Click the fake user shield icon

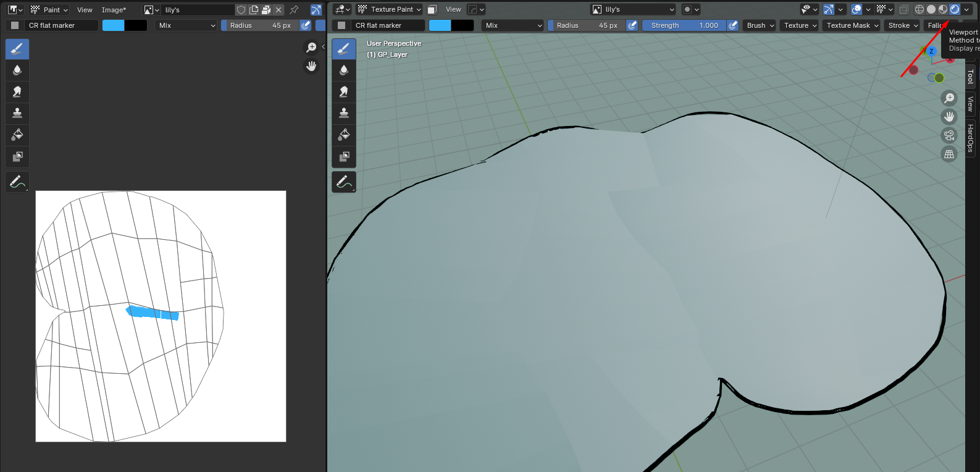pyautogui.click(x=241, y=10)
